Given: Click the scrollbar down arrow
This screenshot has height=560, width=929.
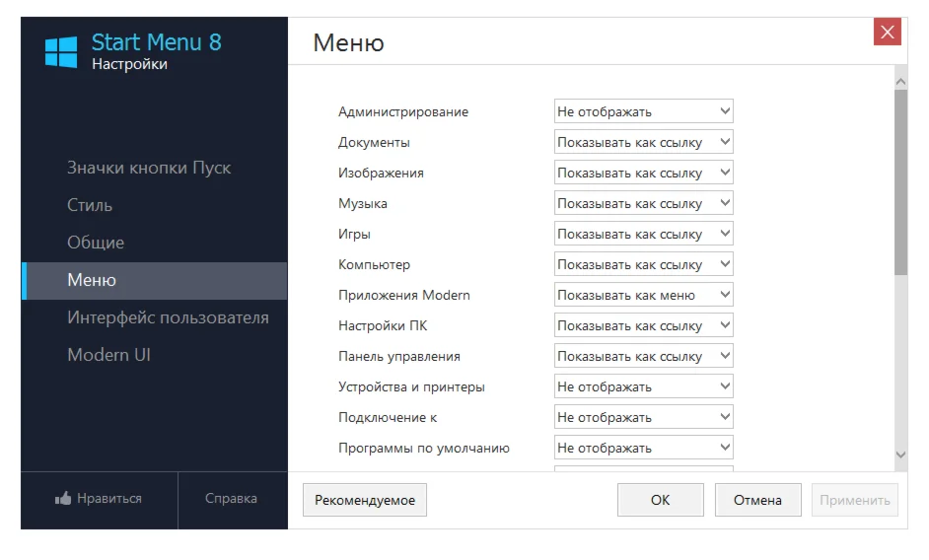Looking at the screenshot, I should (900, 455).
